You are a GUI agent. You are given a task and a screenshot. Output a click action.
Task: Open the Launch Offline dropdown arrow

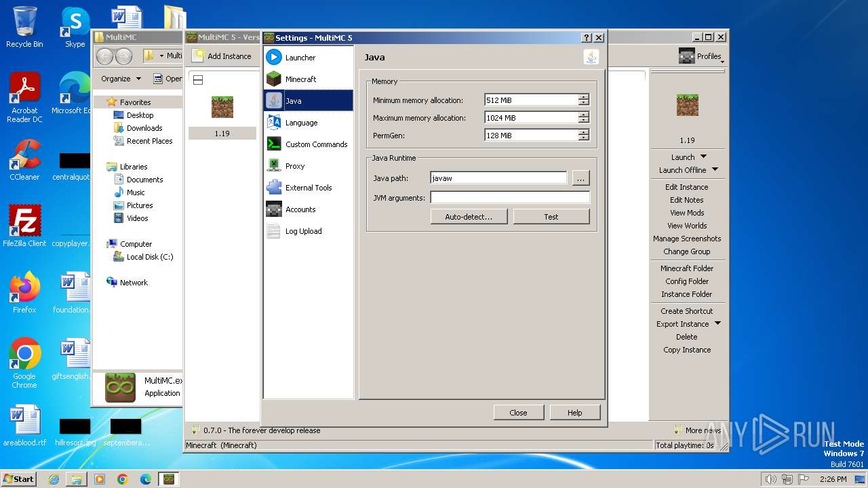coord(715,169)
